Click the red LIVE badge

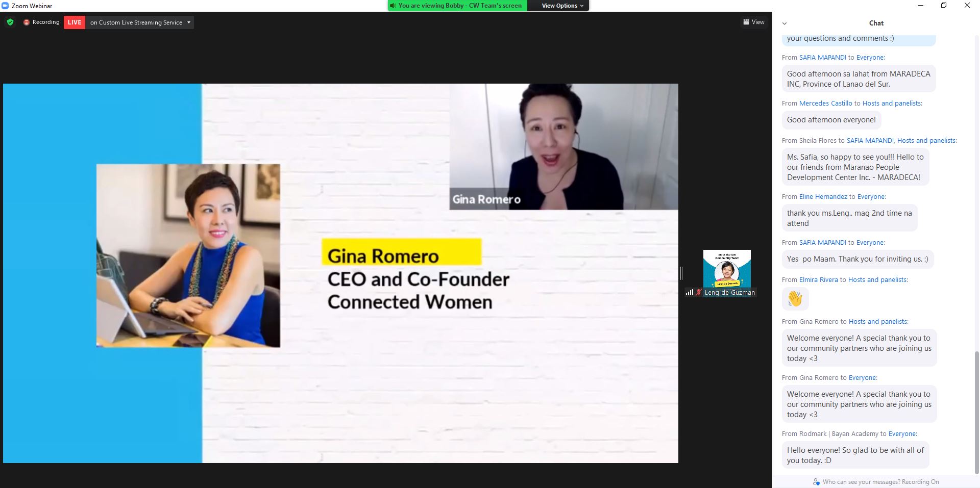coord(75,22)
